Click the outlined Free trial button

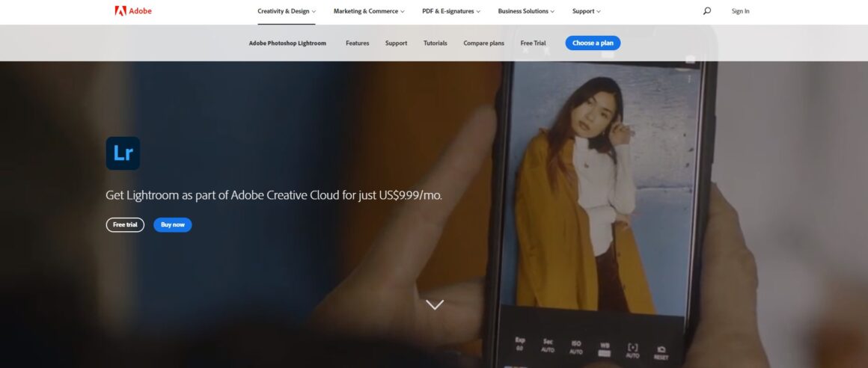[125, 224]
